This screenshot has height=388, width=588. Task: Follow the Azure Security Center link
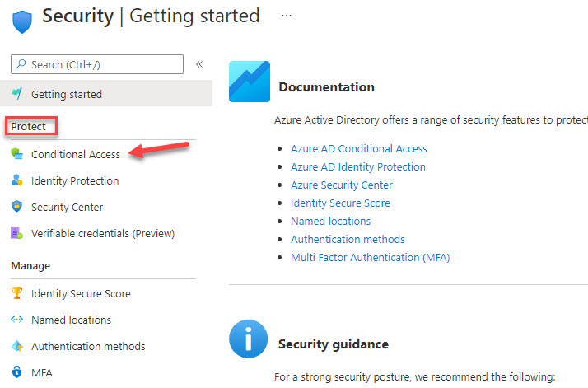point(342,185)
